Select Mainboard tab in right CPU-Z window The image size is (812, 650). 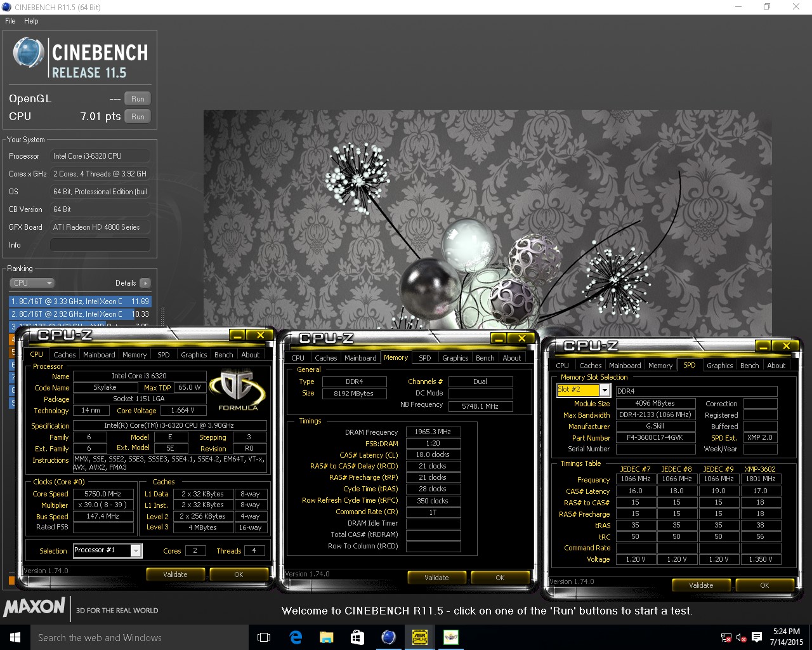point(625,366)
